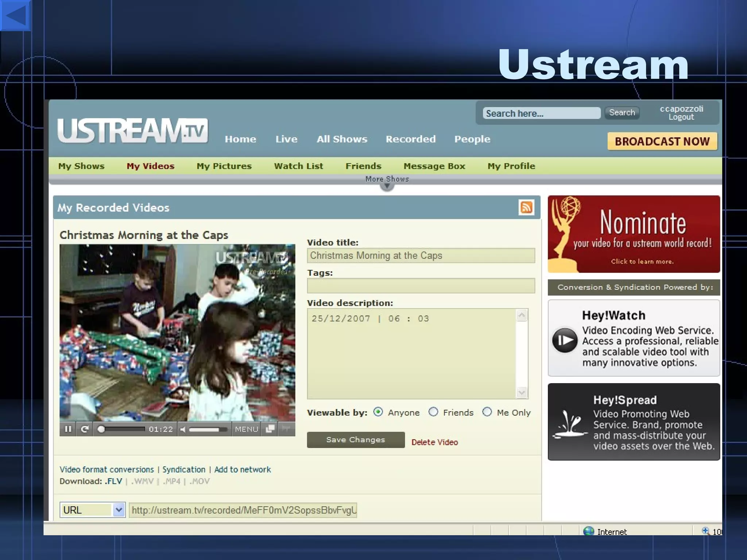Image resolution: width=747 pixels, height=560 pixels.
Task: Click the Hey!Spread heading text
Action: (x=625, y=400)
